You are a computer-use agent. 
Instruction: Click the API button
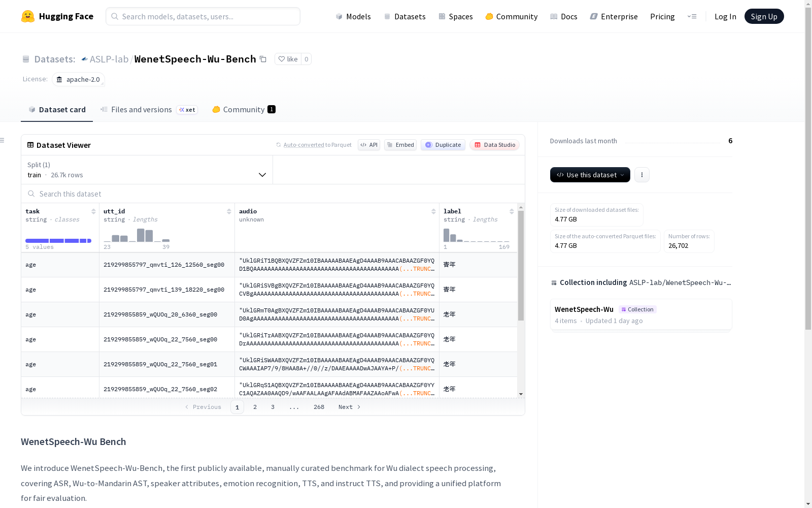pos(369,145)
